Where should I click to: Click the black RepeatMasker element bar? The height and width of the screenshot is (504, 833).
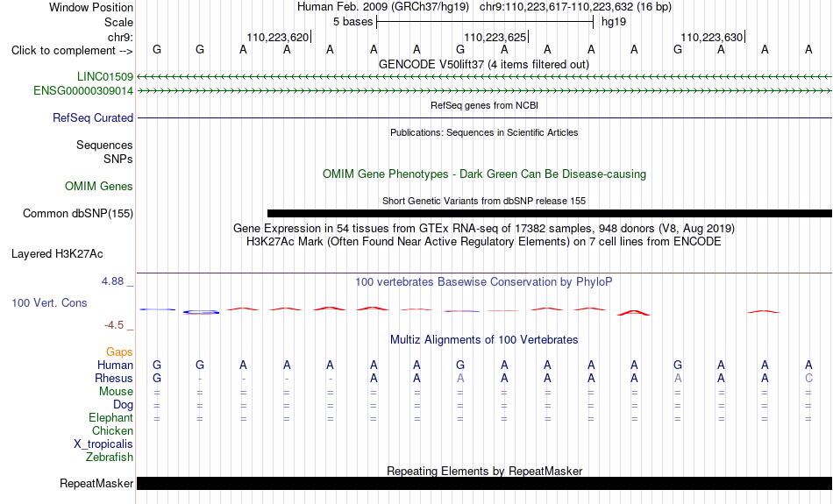click(x=485, y=483)
